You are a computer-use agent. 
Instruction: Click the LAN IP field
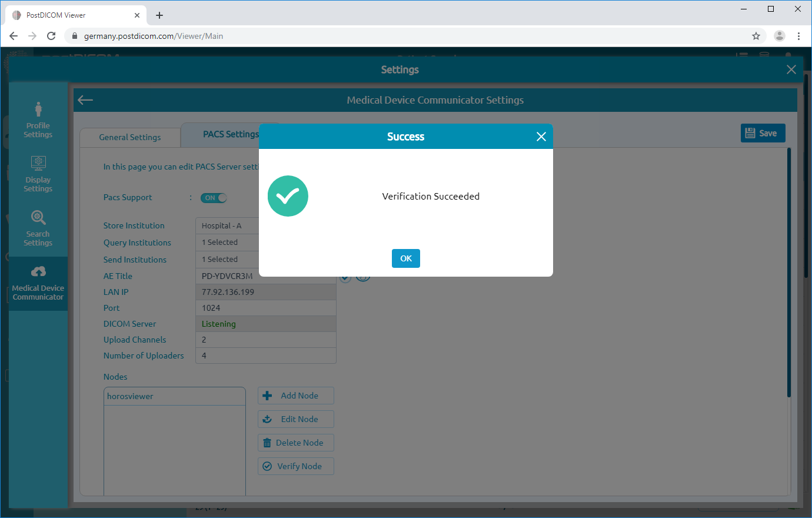click(x=266, y=292)
